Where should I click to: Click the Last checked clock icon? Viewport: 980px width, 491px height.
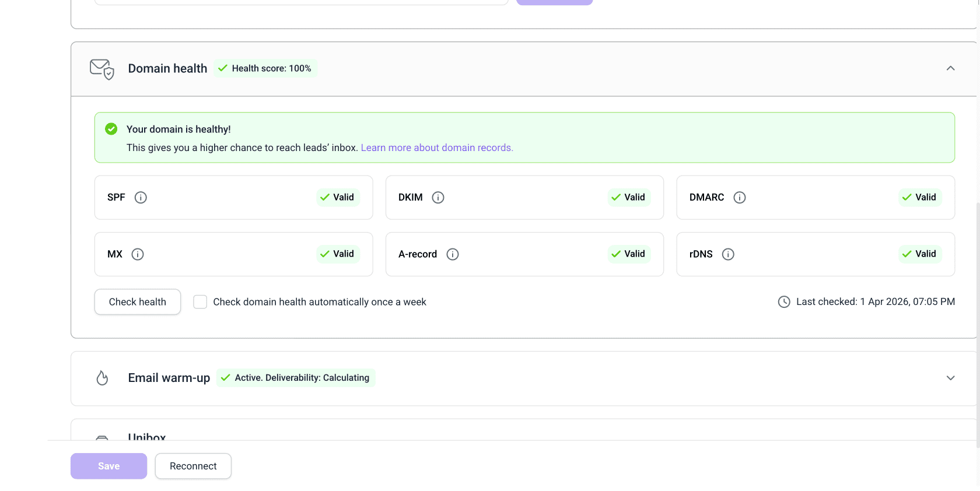click(784, 302)
